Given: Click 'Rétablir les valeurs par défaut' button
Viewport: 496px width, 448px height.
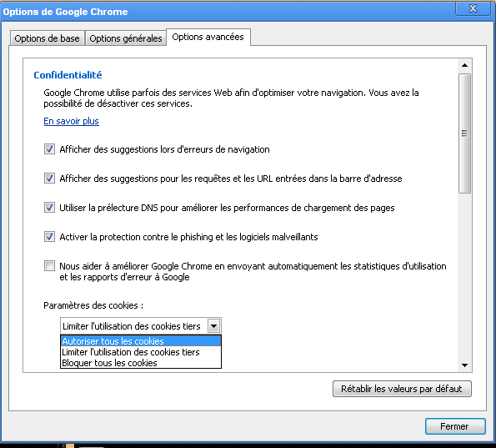Looking at the screenshot, I should coord(402,389).
